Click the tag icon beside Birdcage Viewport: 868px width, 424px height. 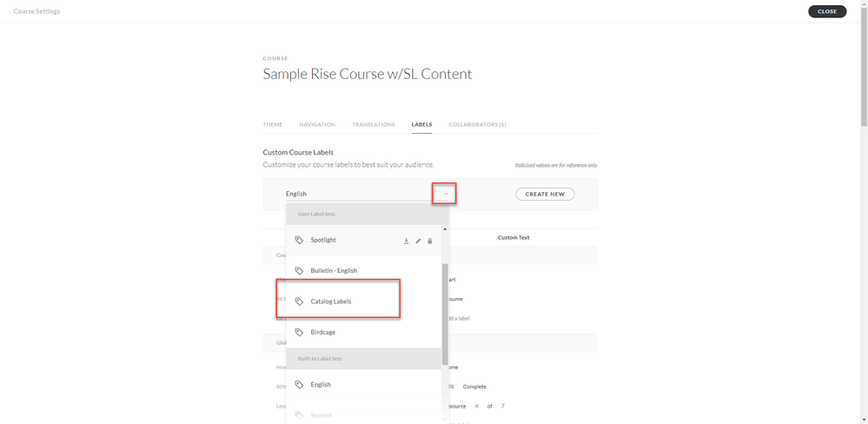tap(299, 332)
